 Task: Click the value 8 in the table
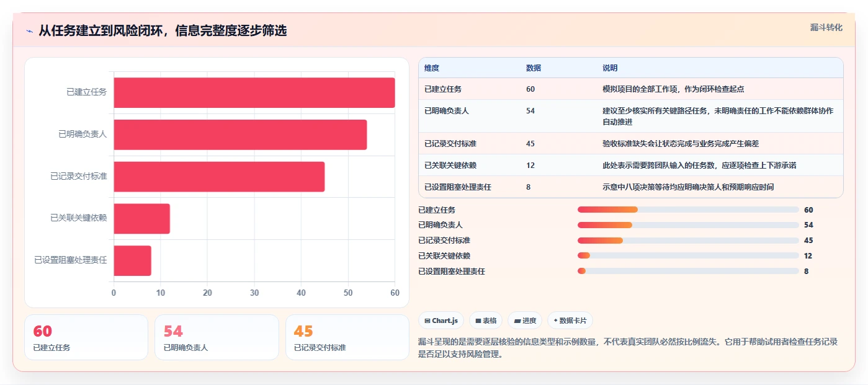coord(529,187)
